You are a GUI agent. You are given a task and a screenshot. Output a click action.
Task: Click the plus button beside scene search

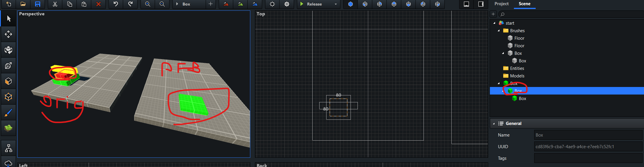[x=493, y=14]
